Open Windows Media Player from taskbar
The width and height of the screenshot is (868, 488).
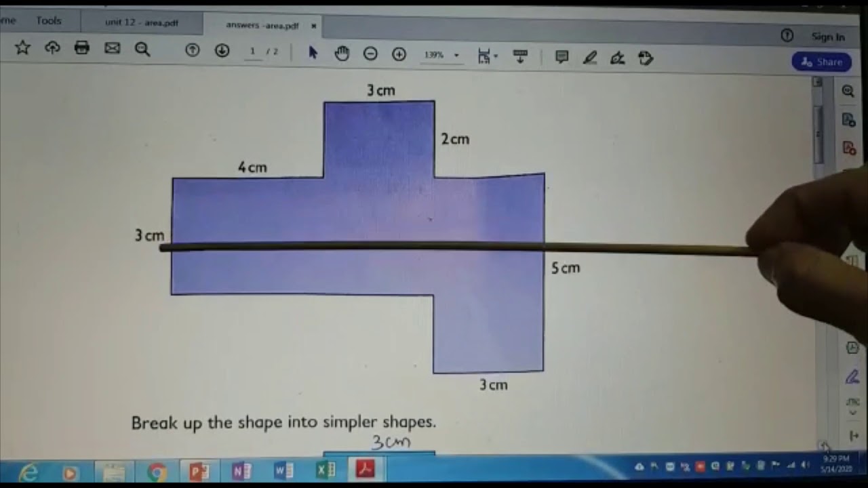[70, 472]
